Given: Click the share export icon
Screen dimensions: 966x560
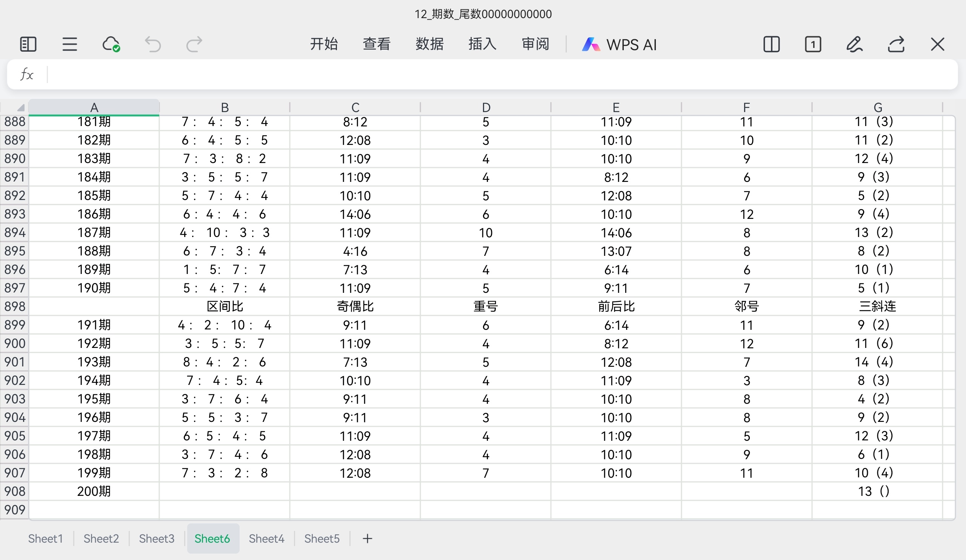Looking at the screenshot, I should pos(896,45).
